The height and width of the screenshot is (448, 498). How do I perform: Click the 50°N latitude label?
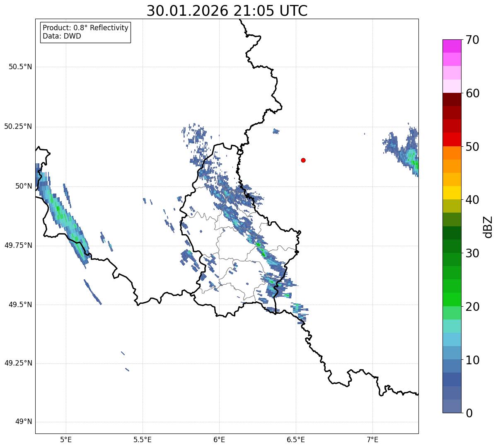tap(24, 186)
